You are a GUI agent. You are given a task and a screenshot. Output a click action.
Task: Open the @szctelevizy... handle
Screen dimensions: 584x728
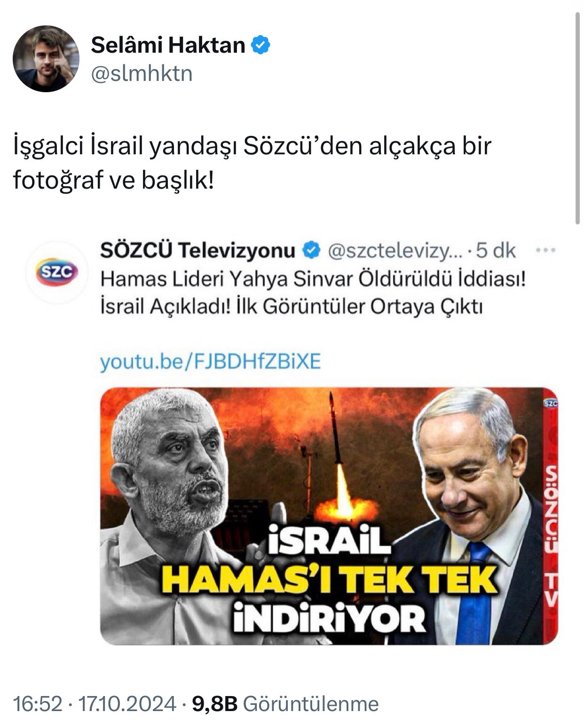(397, 252)
